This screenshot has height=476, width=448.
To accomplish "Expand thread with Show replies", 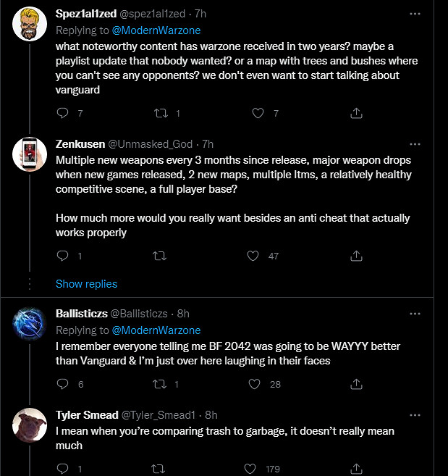I will (x=86, y=283).
